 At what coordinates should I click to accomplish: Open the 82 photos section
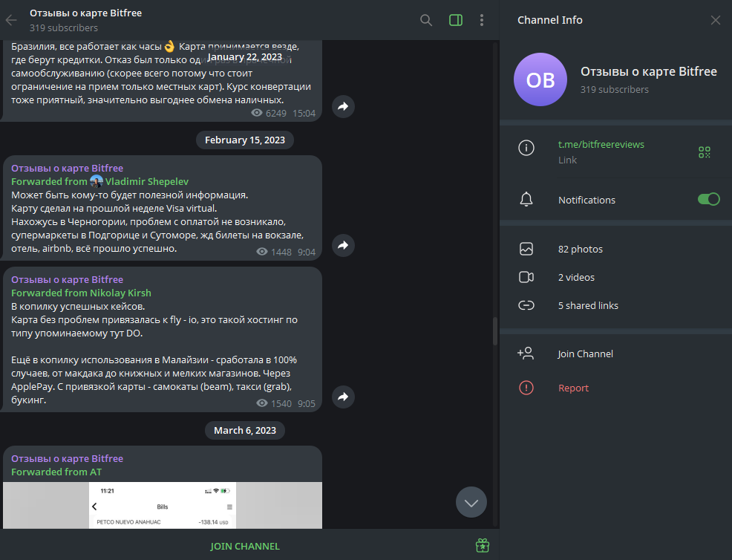pos(581,250)
